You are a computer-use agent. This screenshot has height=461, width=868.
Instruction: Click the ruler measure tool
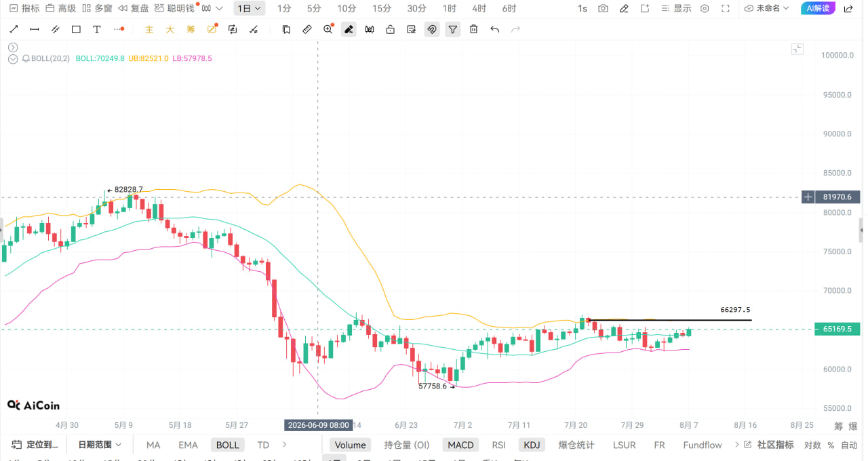[307, 29]
